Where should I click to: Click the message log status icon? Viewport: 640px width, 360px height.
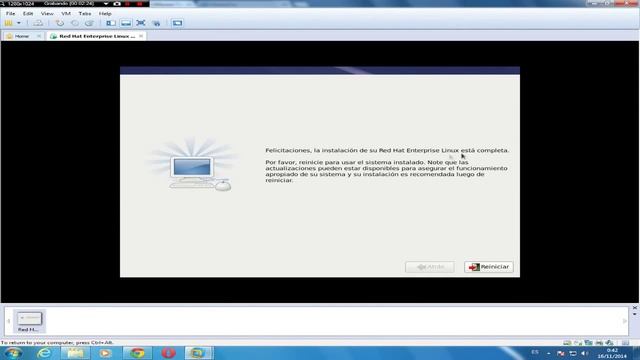pyautogui.click(x=625, y=343)
